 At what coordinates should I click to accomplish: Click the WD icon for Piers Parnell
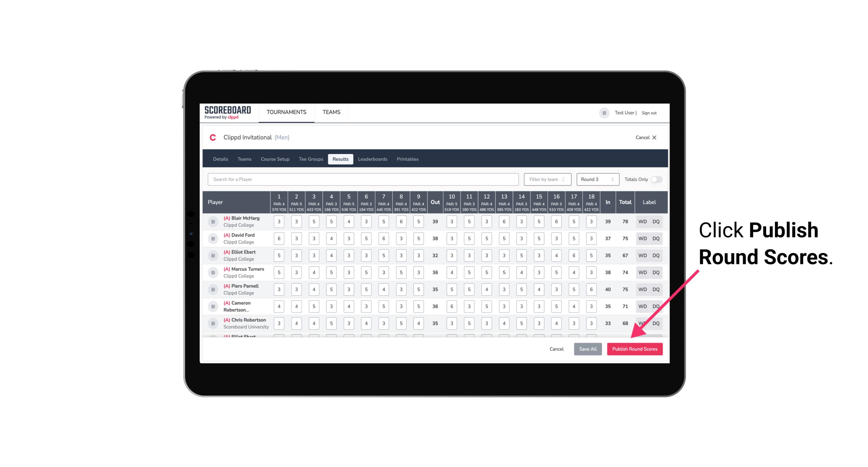click(x=642, y=289)
